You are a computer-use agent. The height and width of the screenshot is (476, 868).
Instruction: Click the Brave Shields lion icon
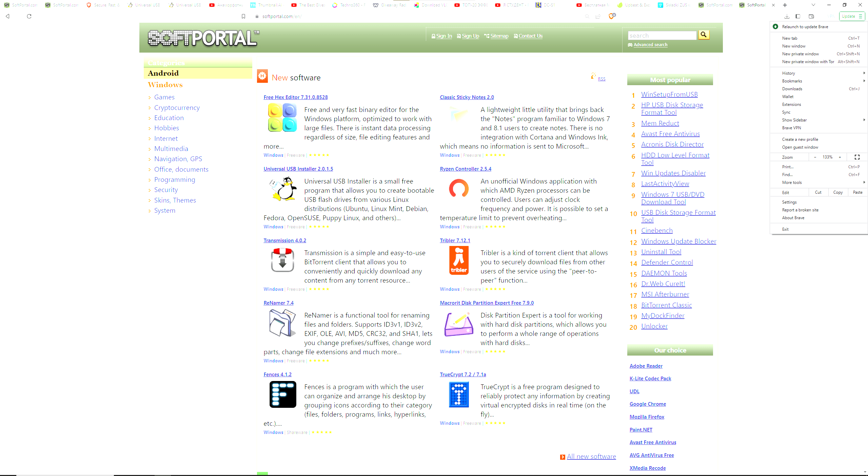tap(611, 16)
